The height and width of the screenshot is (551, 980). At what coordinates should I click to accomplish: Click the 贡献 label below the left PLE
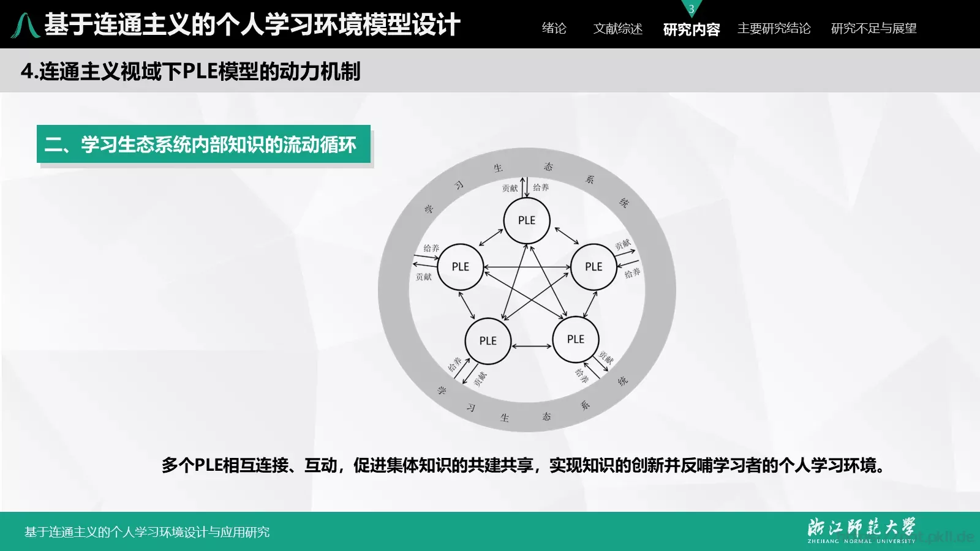click(424, 277)
